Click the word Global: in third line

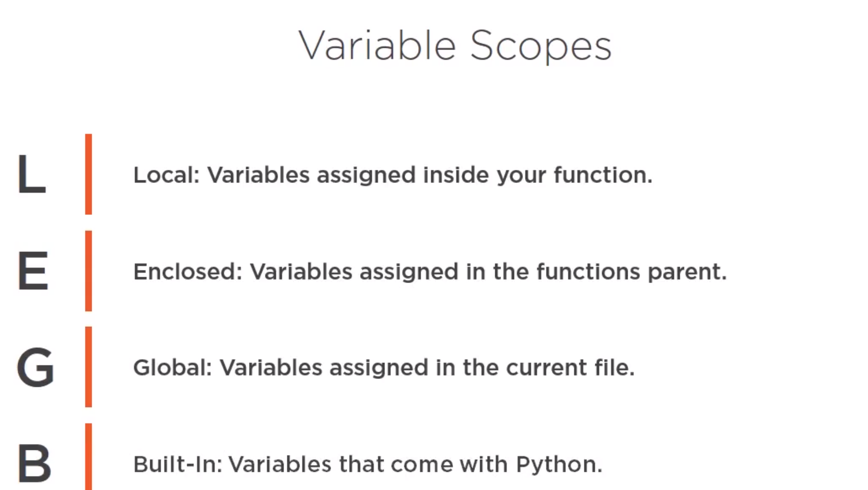pyautogui.click(x=173, y=367)
